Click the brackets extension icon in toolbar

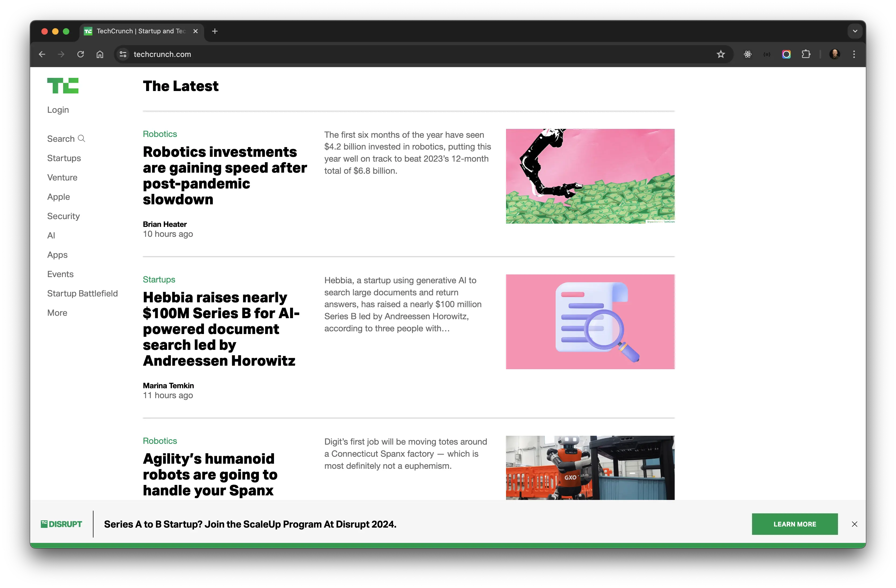click(767, 54)
